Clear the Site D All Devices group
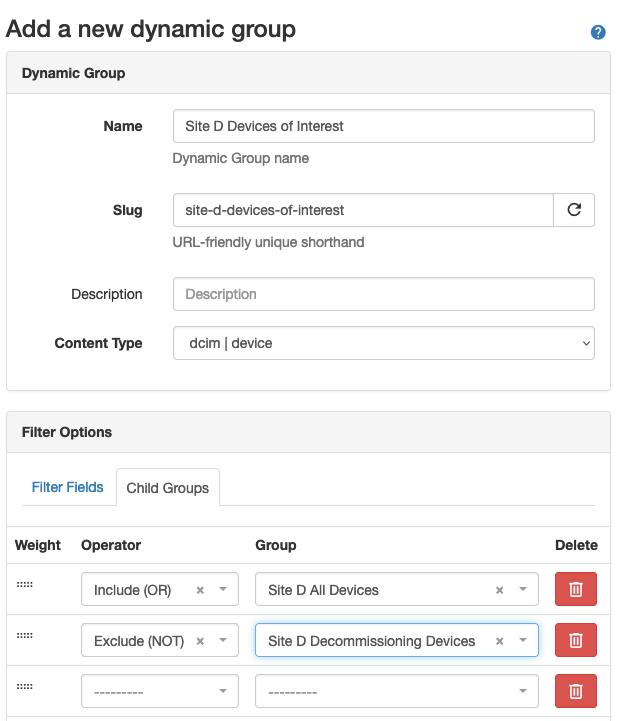Viewport: 620px width, 721px height. [499, 590]
